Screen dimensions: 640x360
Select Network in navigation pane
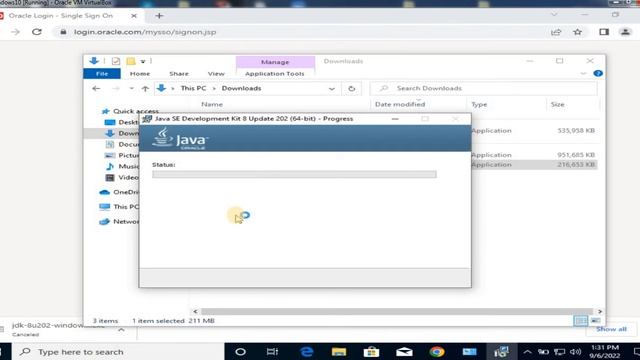[119, 221]
